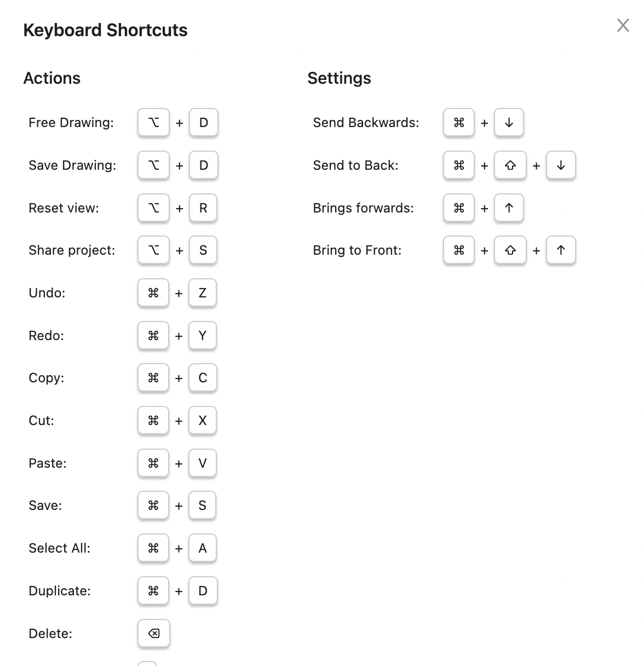Click the up arrow key for Brings forwards
Screen dimensions: 644x666
509,208
